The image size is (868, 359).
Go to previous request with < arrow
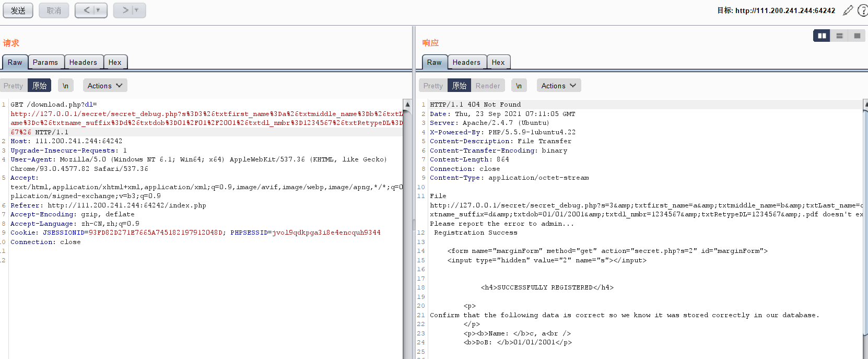[86, 10]
